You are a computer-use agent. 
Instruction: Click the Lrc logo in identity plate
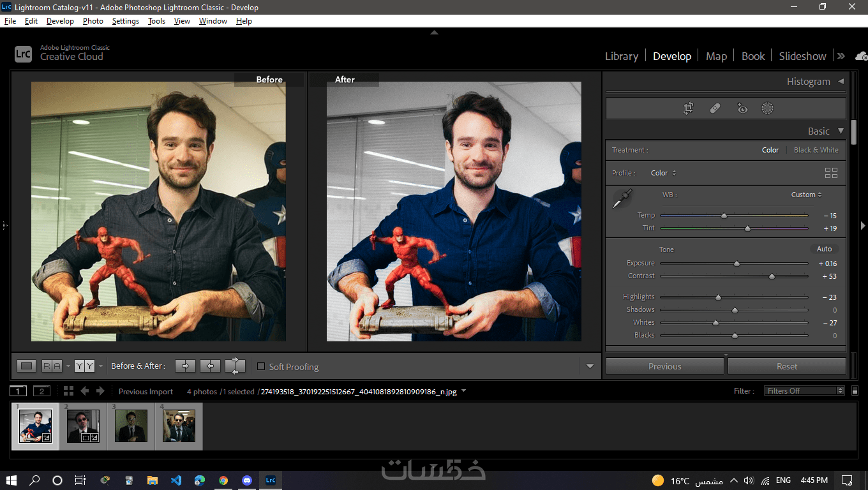(x=23, y=54)
